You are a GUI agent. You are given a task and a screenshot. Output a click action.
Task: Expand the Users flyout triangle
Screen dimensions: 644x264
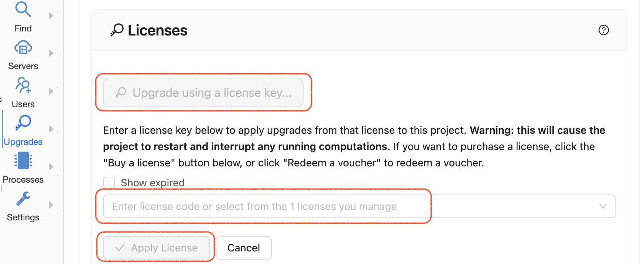(51, 91)
